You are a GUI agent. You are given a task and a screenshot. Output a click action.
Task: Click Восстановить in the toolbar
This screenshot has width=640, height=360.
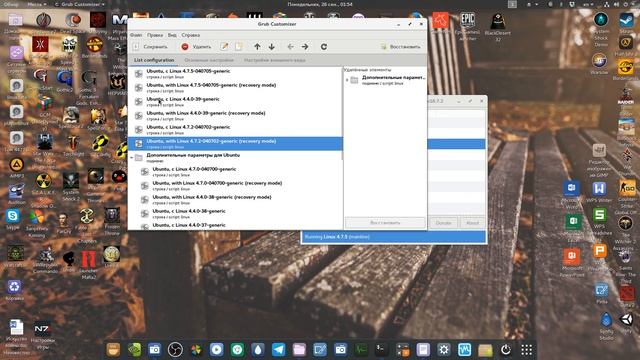(x=400, y=47)
